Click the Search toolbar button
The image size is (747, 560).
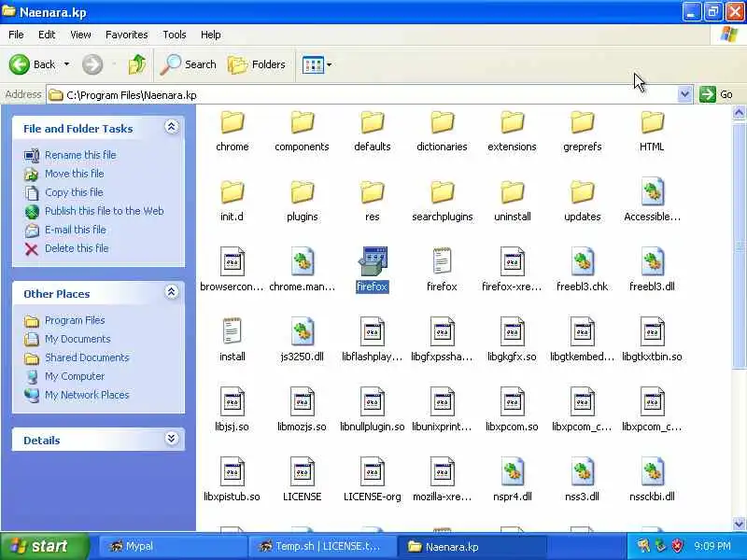[189, 64]
